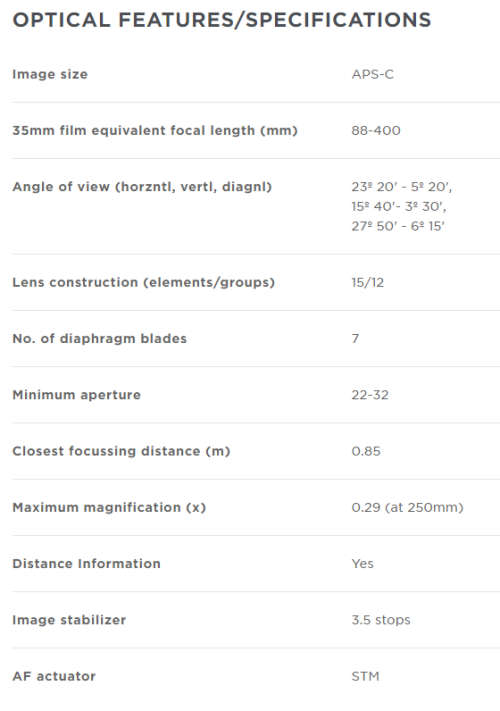
Task: Select No. of diaphragm blades label
Action: (99, 339)
